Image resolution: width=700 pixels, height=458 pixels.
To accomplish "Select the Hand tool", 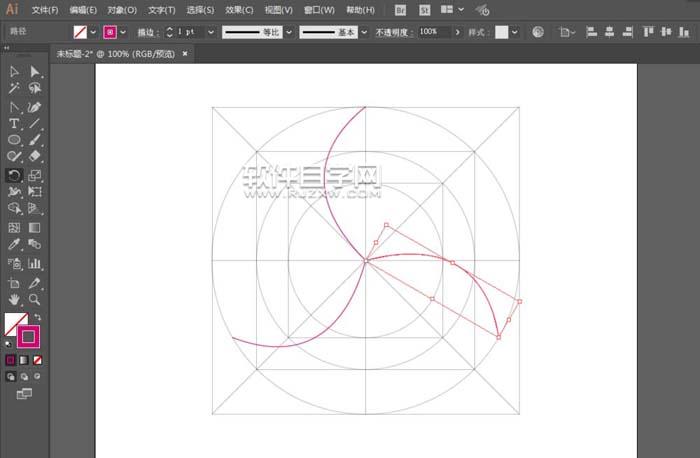I will click(x=14, y=298).
